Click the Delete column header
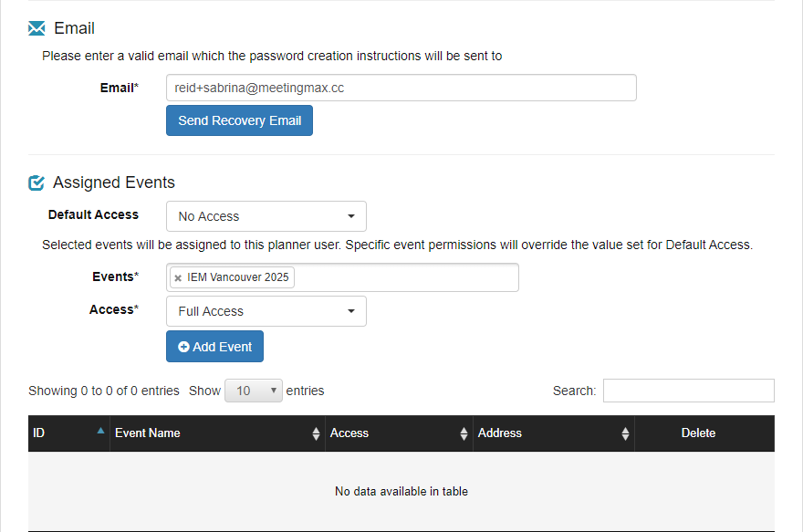Image resolution: width=803 pixels, height=532 pixels. (698, 433)
